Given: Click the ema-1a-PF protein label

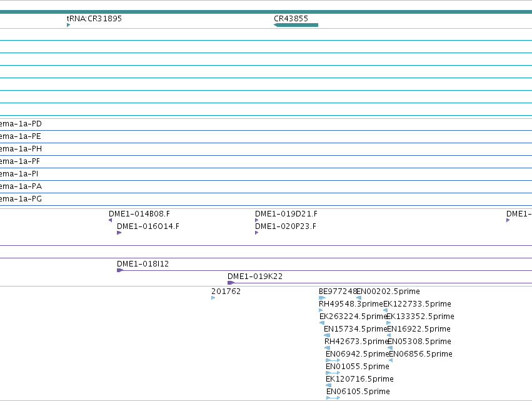Looking at the screenshot, I should coord(19,161).
